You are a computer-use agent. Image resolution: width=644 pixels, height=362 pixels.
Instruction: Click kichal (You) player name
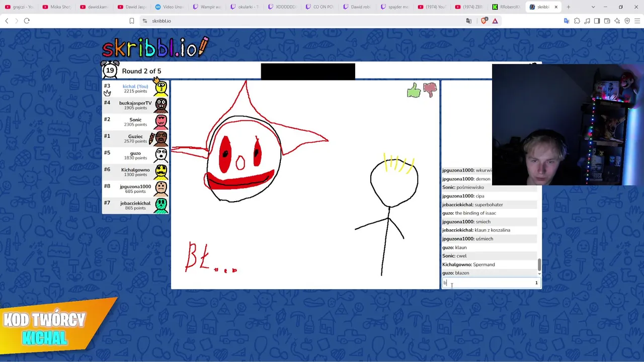click(135, 86)
